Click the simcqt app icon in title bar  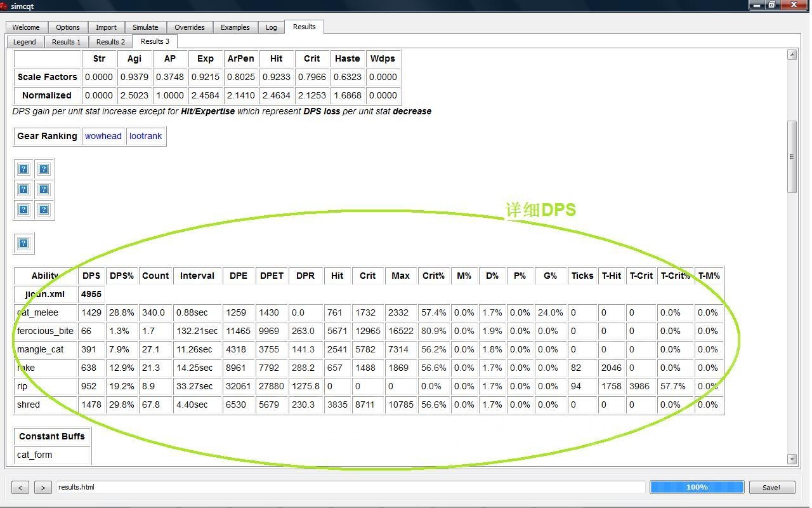4,6
